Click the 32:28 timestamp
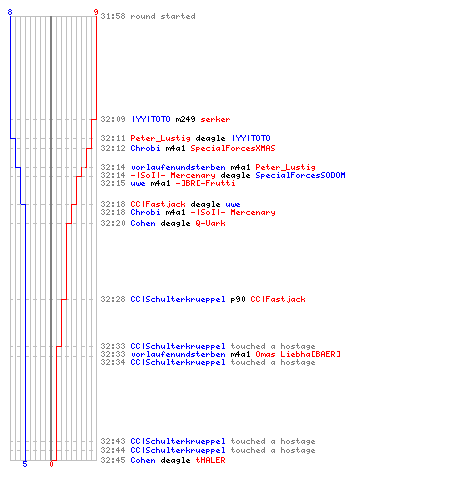This screenshot has width=450, height=500. tap(113, 299)
